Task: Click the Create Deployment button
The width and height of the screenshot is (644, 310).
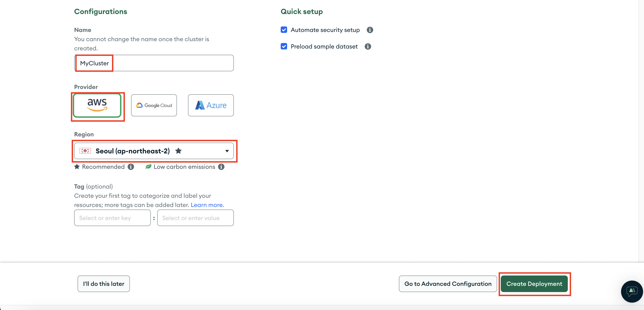Action: click(534, 284)
